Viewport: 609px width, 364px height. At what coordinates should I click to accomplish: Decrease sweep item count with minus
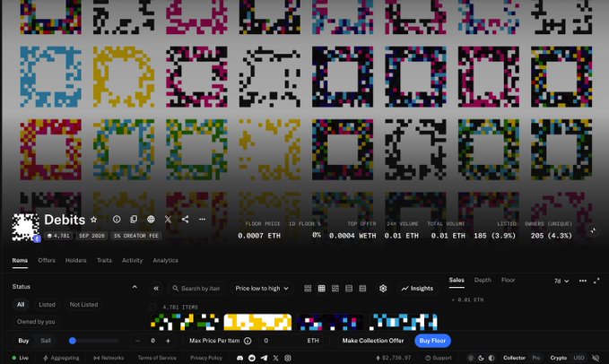(x=137, y=341)
